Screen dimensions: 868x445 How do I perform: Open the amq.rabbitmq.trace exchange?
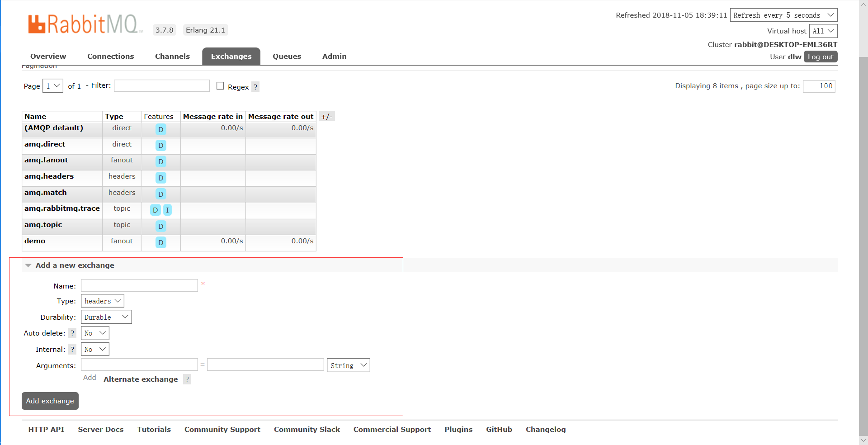pos(62,208)
